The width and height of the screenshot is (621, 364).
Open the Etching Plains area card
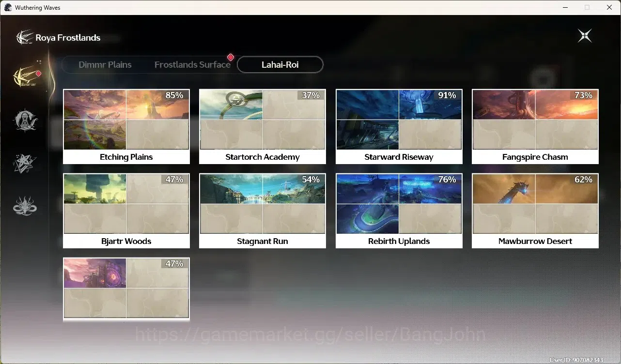(126, 127)
